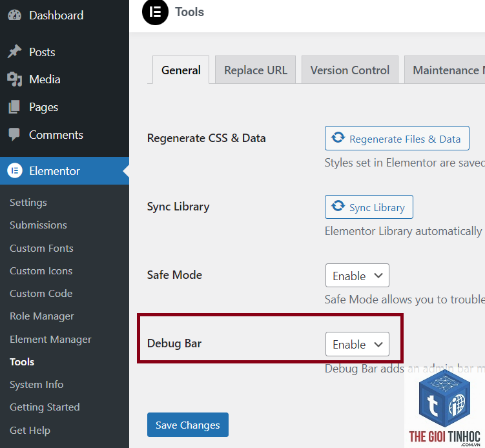
Task: Open the Getting Started submenu link
Action: pos(45,407)
